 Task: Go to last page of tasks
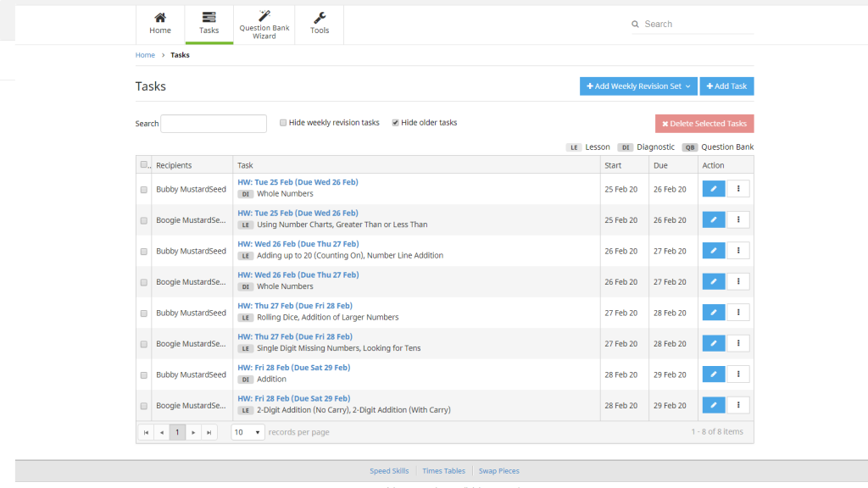click(209, 432)
